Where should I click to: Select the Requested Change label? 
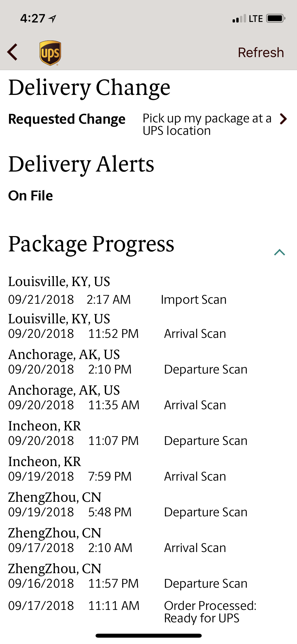coord(67,119)
